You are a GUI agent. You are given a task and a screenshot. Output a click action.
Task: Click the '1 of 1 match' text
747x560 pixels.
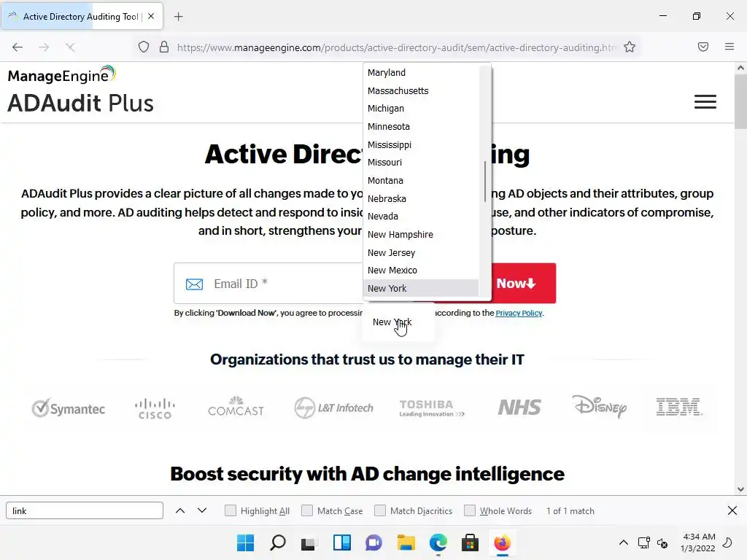point(570,511)
